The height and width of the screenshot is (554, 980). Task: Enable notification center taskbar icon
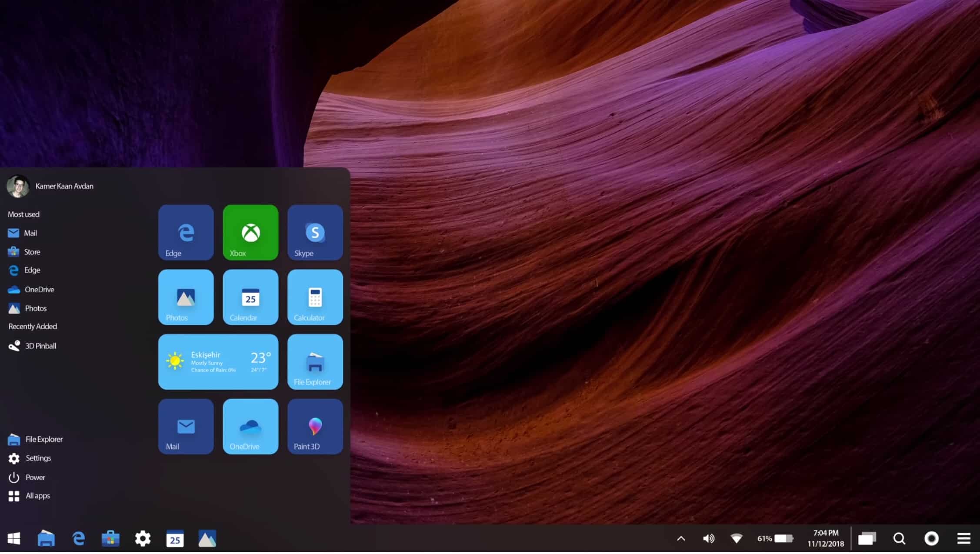click(965, 538)
